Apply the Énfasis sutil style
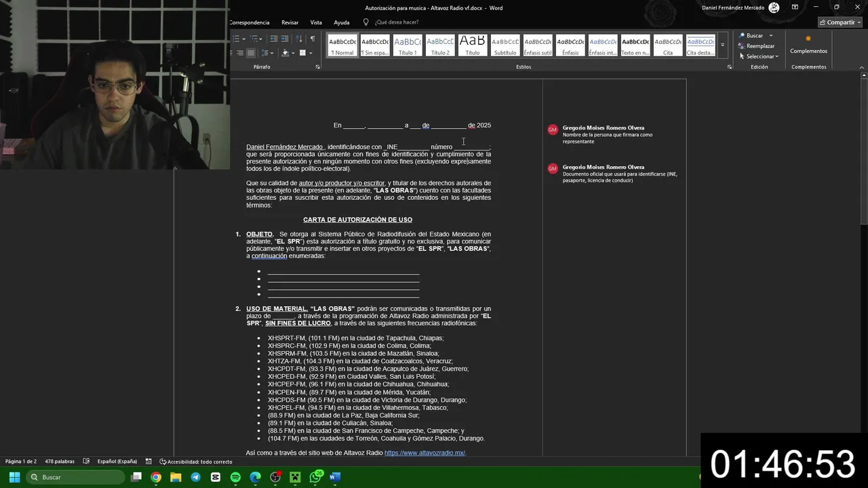868x488 pixels. coord(538,45)
